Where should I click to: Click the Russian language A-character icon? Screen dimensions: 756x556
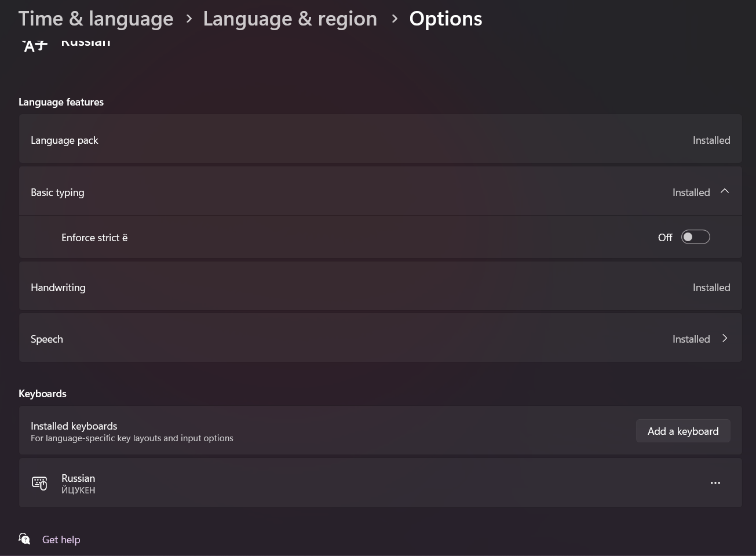click(34, 45)
